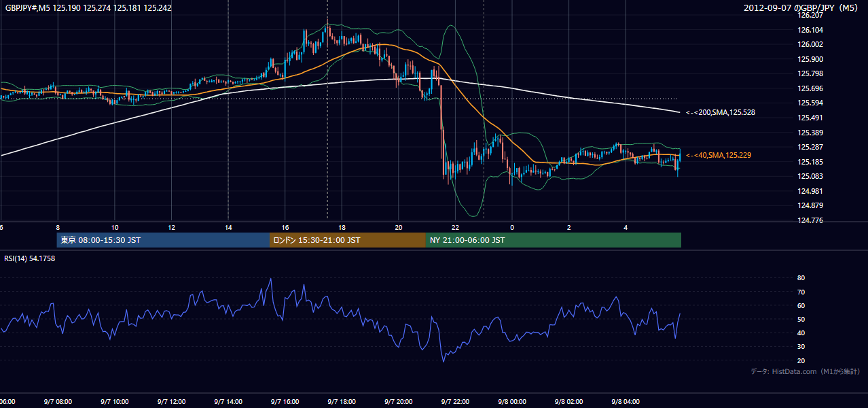Screen dimensions: 868x408
Task: Click bottom date label 9/7 20:00
Action: click(399, 402)
